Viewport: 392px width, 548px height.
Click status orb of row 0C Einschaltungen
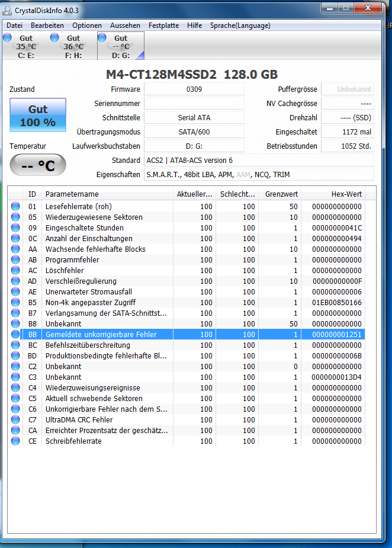click(15, 238)
